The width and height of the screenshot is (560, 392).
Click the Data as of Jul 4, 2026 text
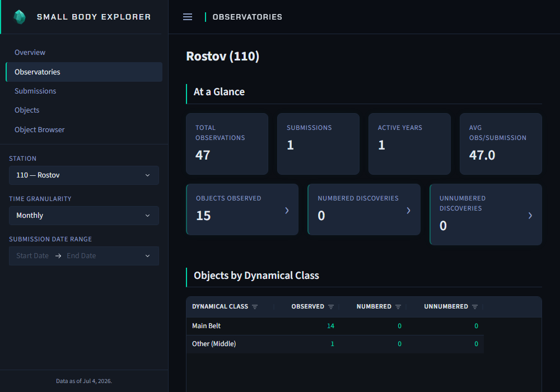click(84, 381)
